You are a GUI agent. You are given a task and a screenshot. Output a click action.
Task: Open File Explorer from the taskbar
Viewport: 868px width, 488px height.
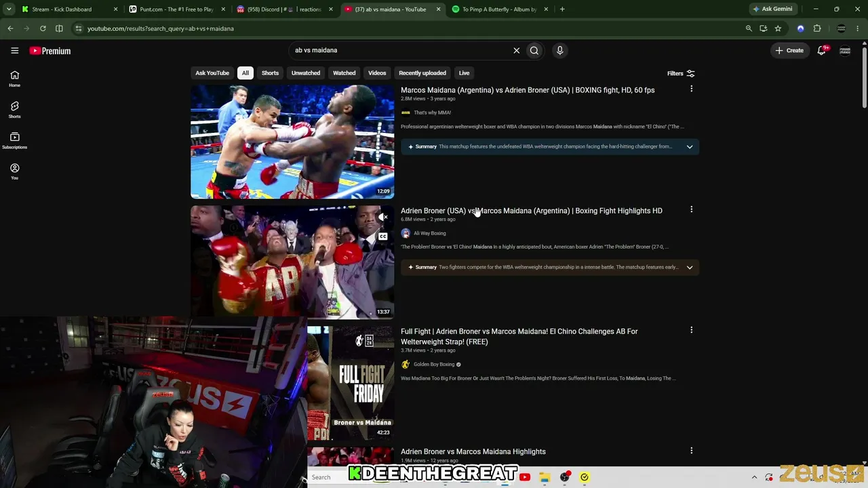click(545, 477)
